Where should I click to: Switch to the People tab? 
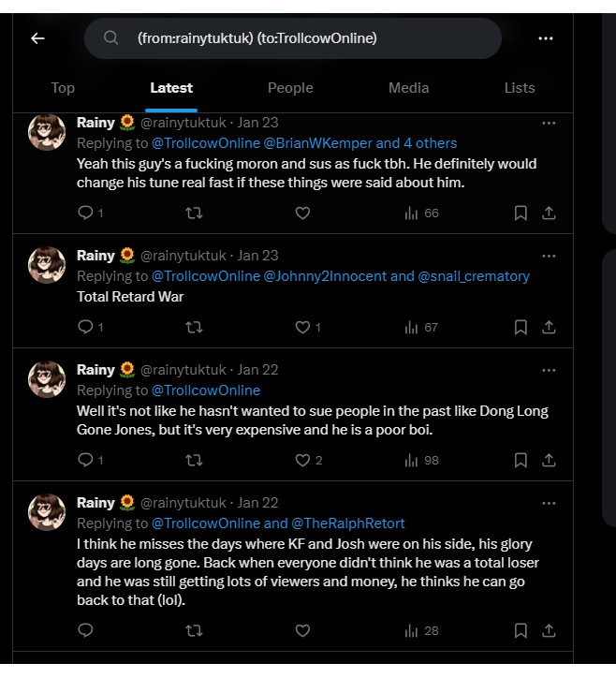coord(290,88)
